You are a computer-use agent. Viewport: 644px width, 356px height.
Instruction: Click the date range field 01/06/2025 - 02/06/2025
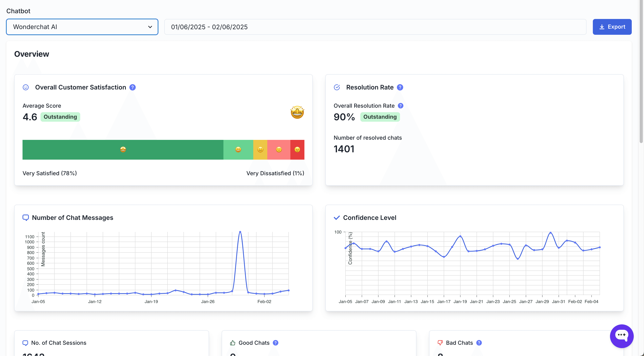375,27
